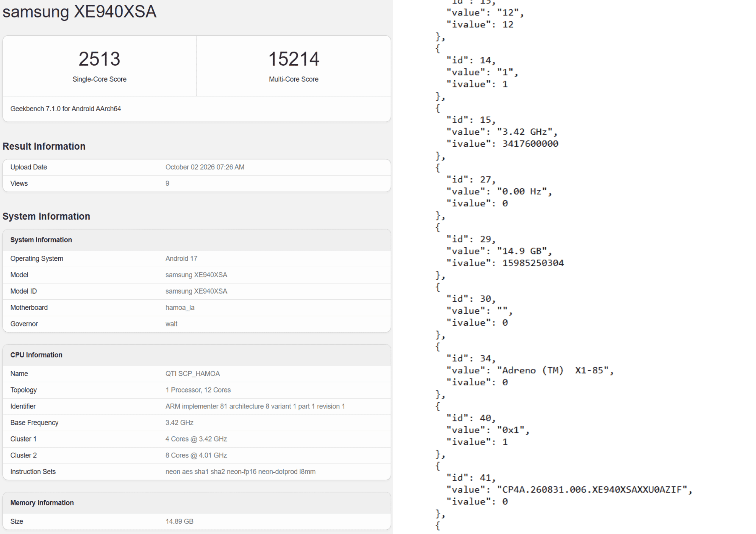Image resolution: width=756 pixels, height=534 pixels.
Task: Click the 'Single-Core Score' label
Action: point(99,79)
